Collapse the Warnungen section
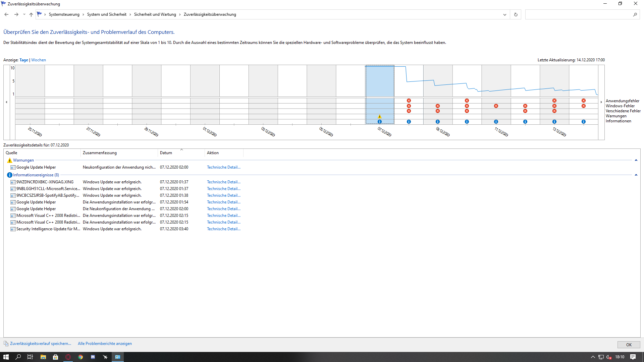Screen dimensions: 644x362 point(636,160)
